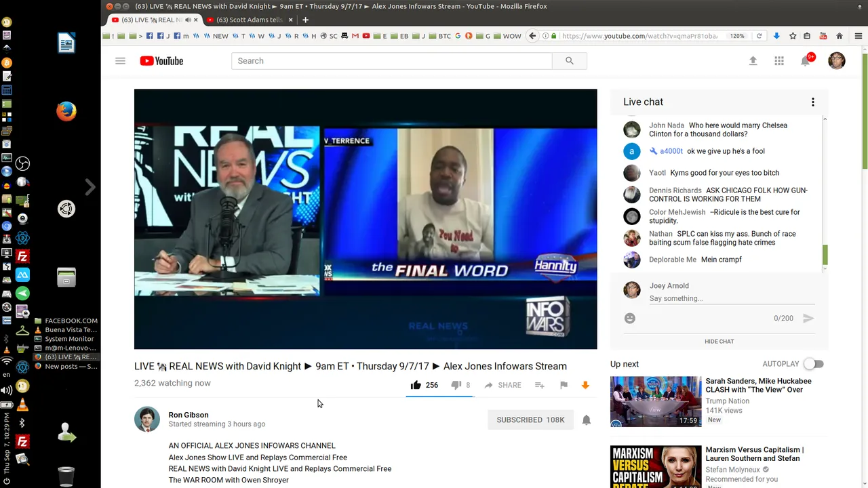868x488 pixels.
Task: Open the notifications bell in header
Action: click(806, 60)
